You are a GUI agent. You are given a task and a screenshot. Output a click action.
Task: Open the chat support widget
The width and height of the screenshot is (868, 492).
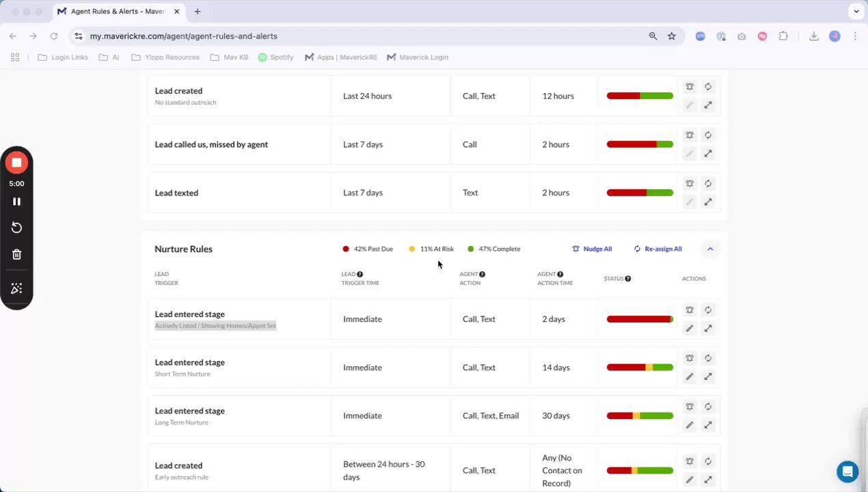click(847, 471)
